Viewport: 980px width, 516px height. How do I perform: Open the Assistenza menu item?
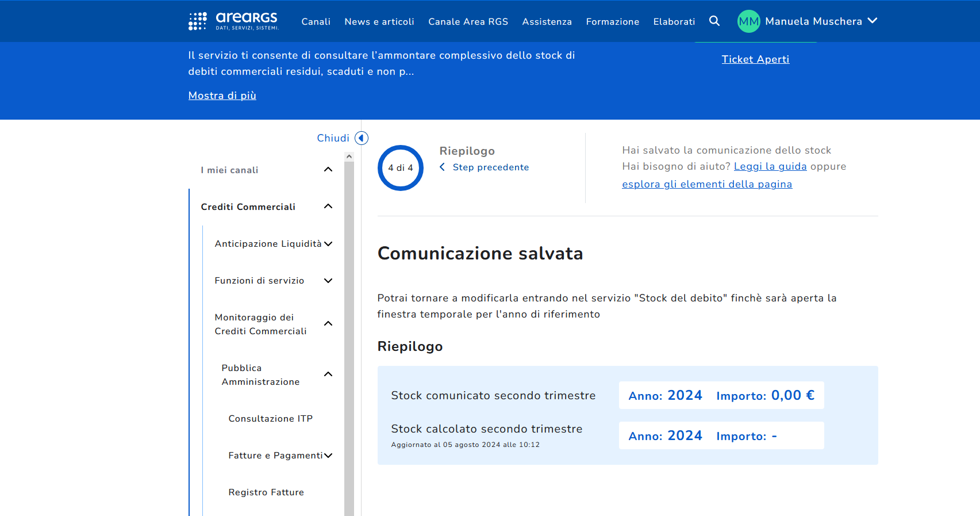pyautogui.click(x=547, y=22)
